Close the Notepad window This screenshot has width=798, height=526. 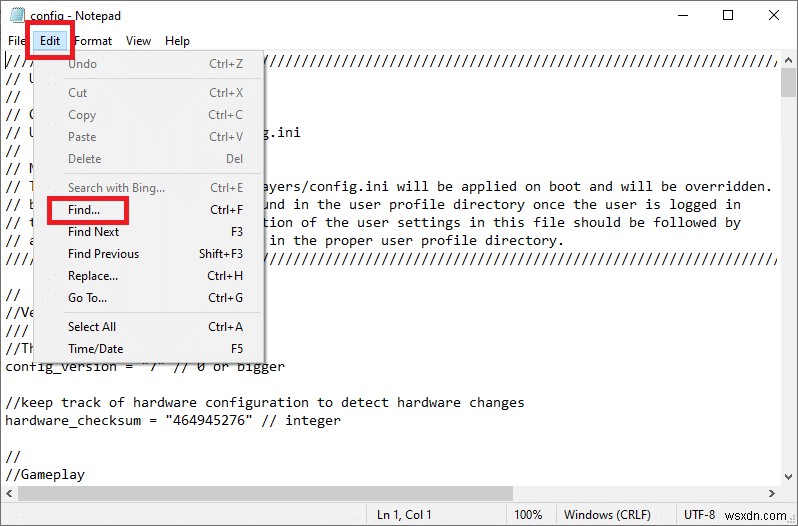(774, 15)
